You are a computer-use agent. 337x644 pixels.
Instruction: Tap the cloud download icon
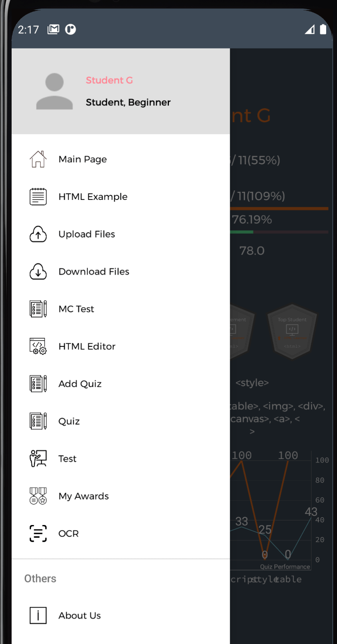point(38,271)
